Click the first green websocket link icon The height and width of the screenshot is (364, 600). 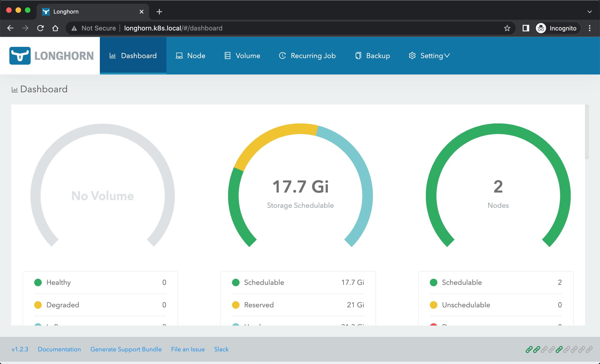(529, 349)
